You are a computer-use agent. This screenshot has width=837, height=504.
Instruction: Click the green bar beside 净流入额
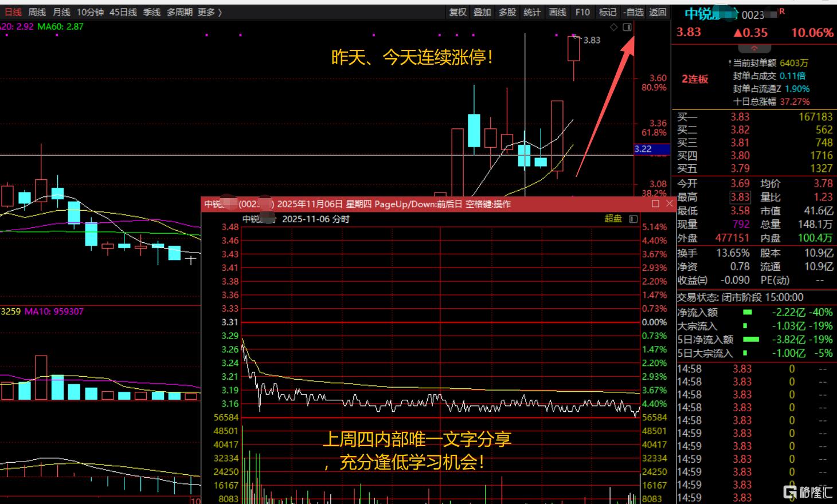(747, 313)
